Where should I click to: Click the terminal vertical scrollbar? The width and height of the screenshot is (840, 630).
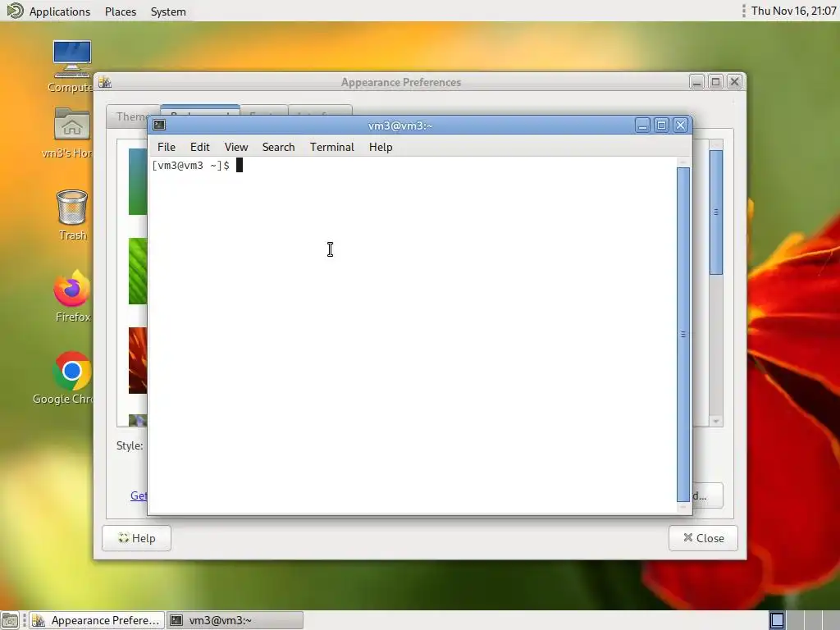683,335
